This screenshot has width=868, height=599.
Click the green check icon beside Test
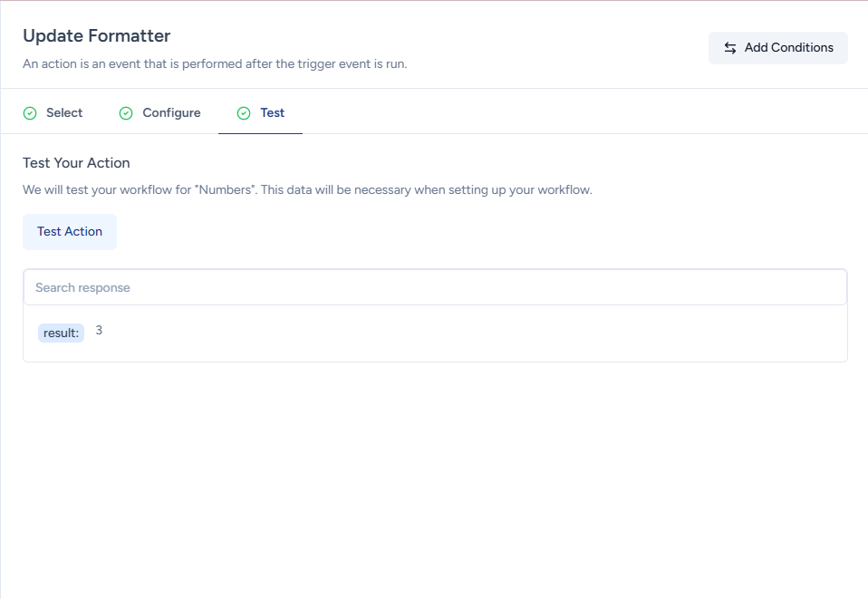[x=243, y=113]
